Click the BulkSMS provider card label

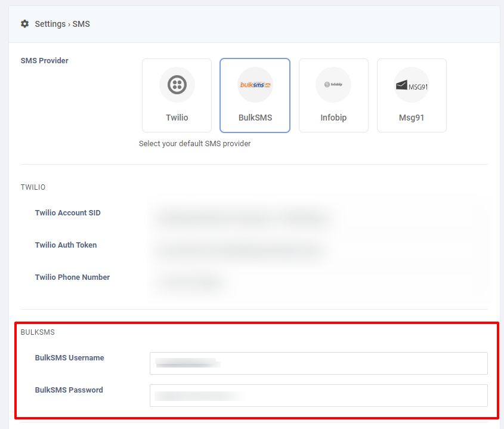tap(255, 118)
